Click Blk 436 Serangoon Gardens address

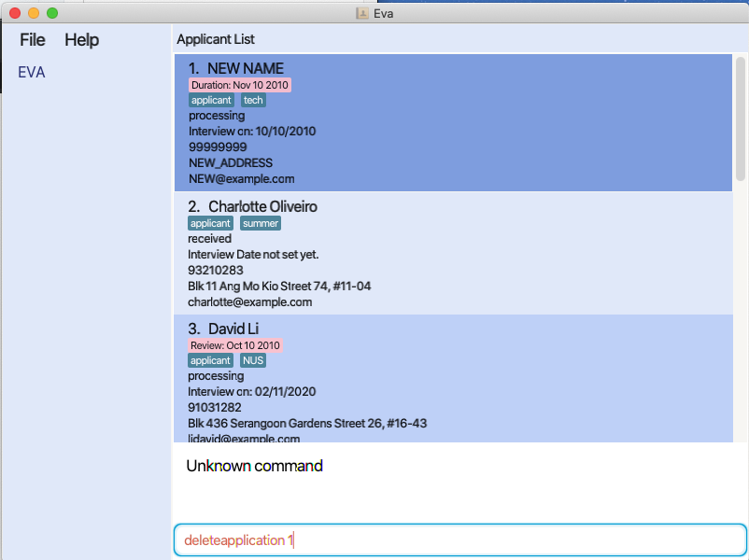pos(307,424)
